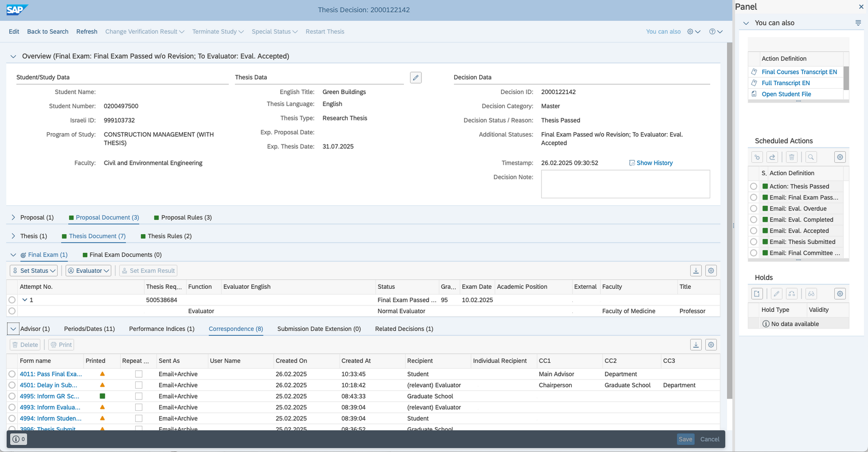The width and height of the screenshot is (868, 452).
Task: Collapse the Overview section chevron
Action: [x=13, y=57]
